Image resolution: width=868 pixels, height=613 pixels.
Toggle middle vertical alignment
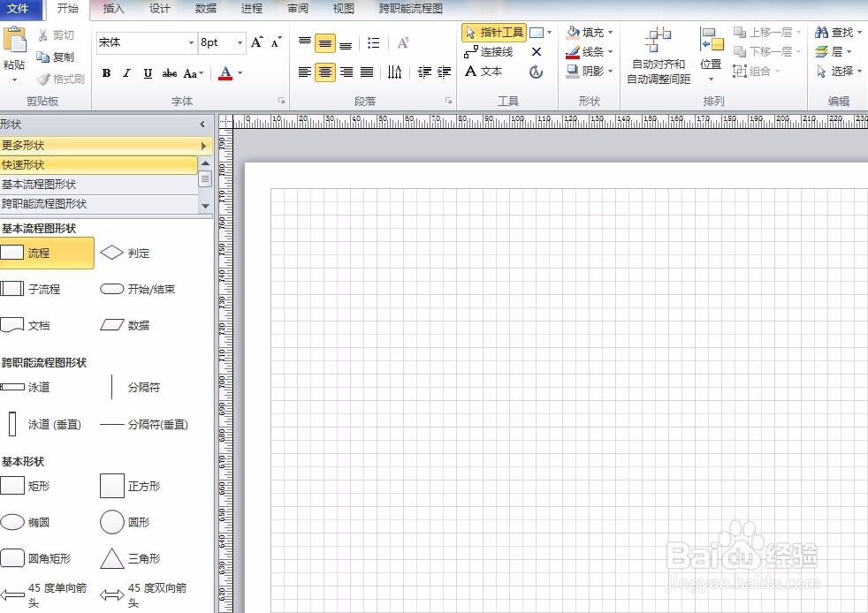325,42
